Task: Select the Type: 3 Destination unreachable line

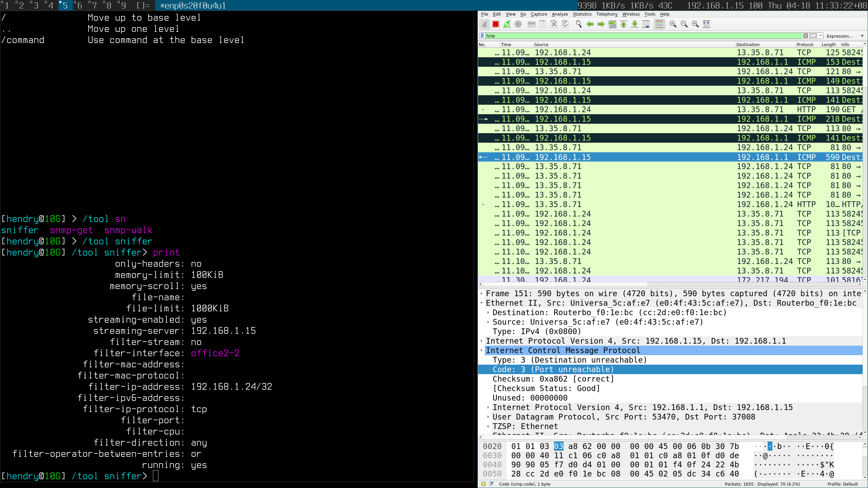Action: coord(670,360)
